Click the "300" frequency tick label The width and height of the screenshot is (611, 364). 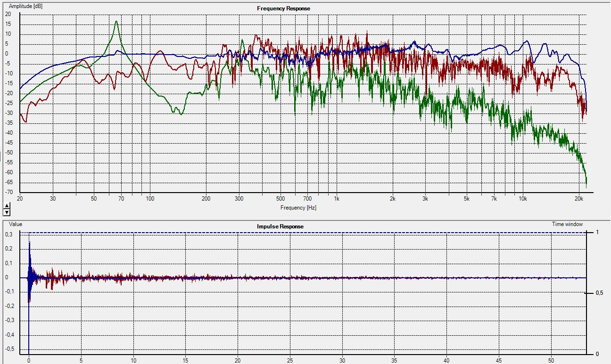(239, 199)
